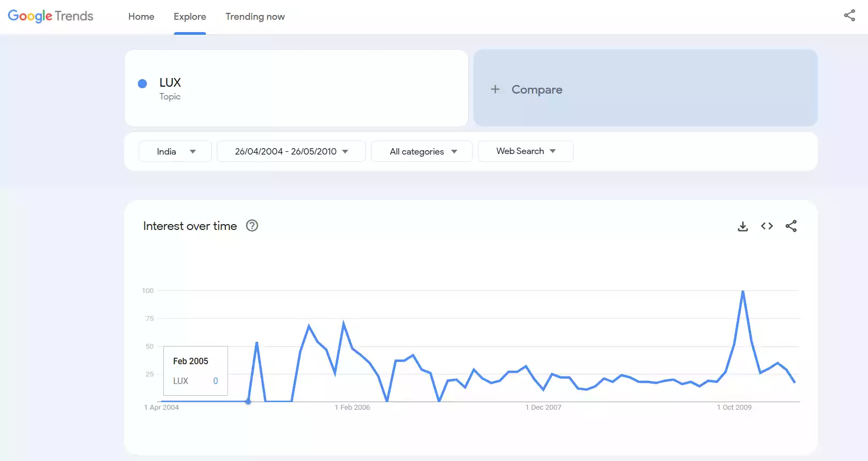Click the 1 Oct 2009 axis label
The image size is (868, 461).
[734, 408]
